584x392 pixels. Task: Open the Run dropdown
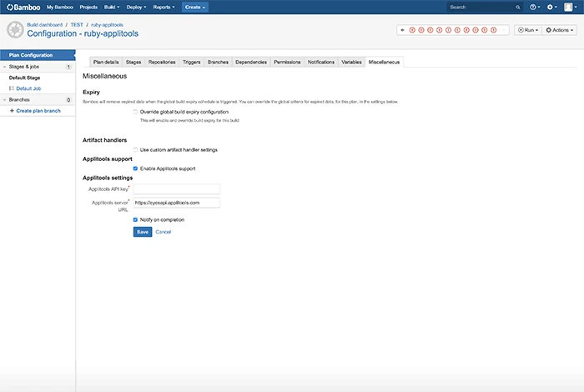[x=528, y=30]
